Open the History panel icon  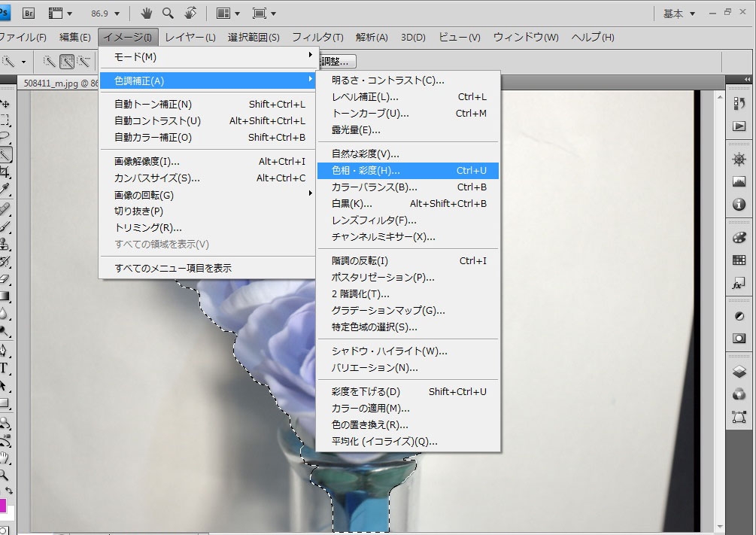(739, 104)
